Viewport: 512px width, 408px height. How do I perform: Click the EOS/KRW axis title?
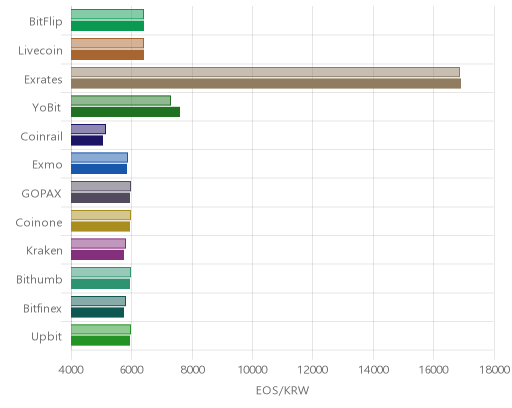point(282,390)
